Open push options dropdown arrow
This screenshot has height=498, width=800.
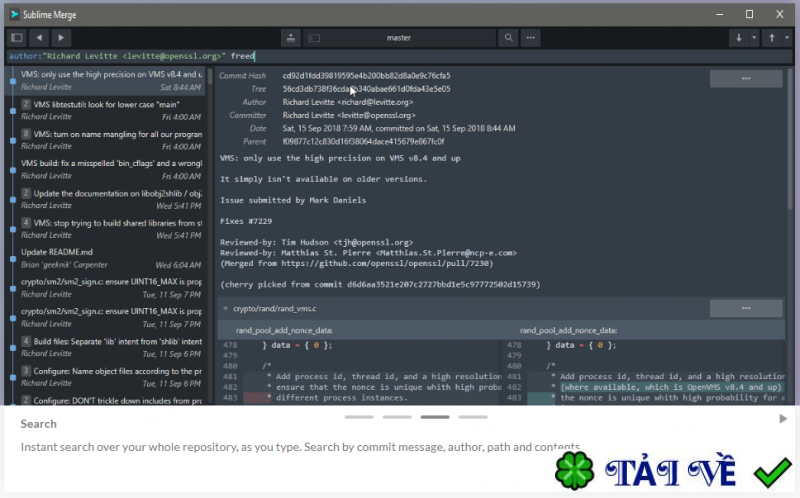pos(787,38)
